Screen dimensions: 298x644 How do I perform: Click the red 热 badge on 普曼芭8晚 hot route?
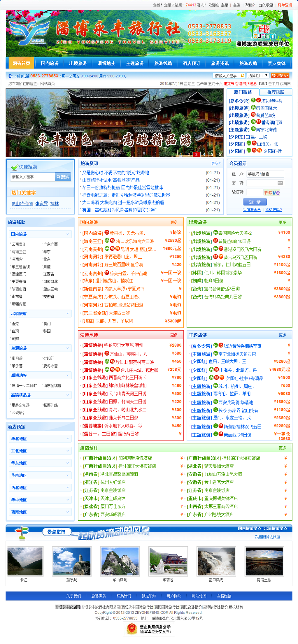(x=253, y=115)
